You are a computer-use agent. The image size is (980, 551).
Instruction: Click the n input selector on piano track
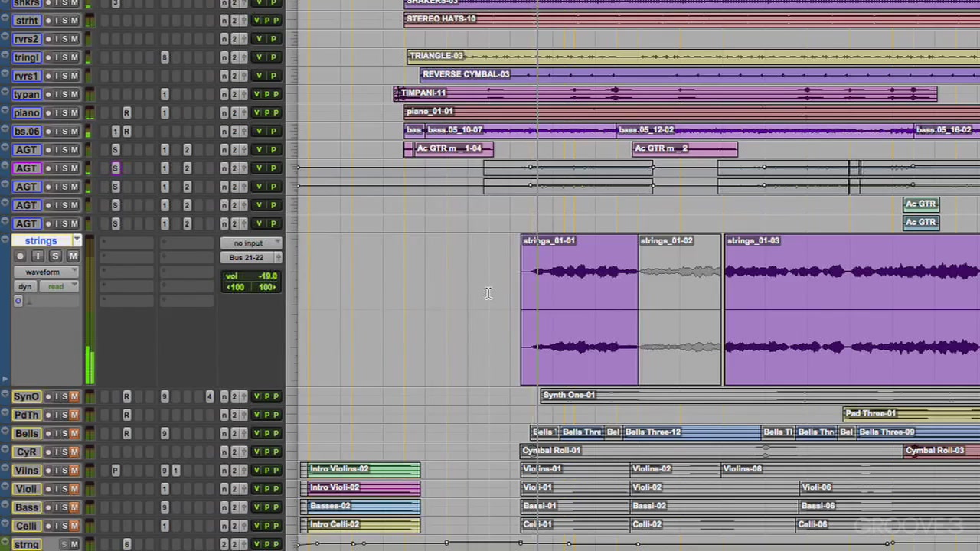(x=224, y=112)
